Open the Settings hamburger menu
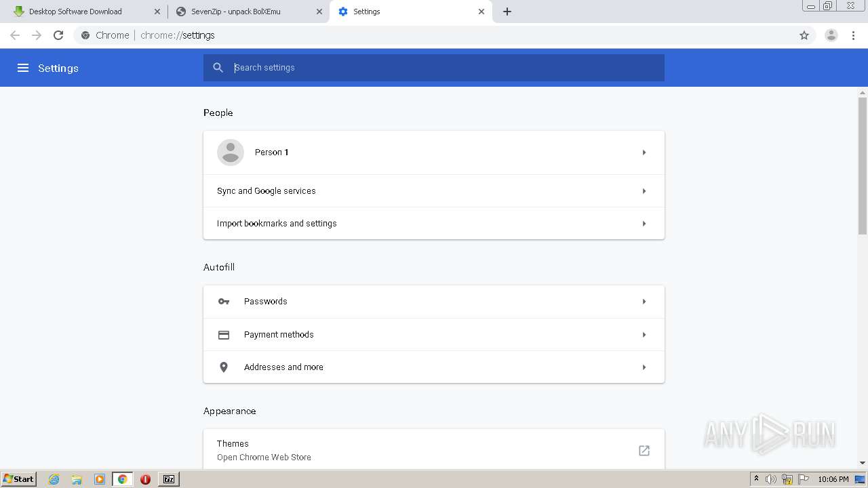The image size is (868, 488). [x=23, y=68]
